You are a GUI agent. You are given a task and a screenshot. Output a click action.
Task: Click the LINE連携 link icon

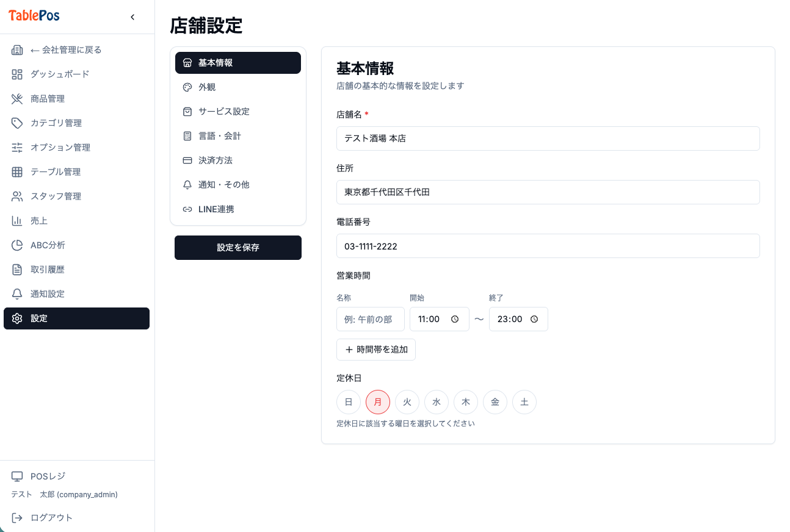(187, 209)
